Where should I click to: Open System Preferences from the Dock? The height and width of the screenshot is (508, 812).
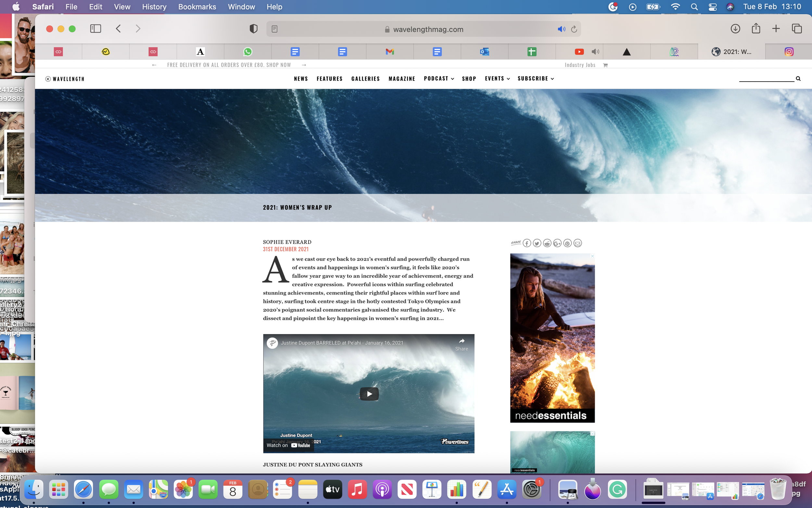tap(531, 489)
